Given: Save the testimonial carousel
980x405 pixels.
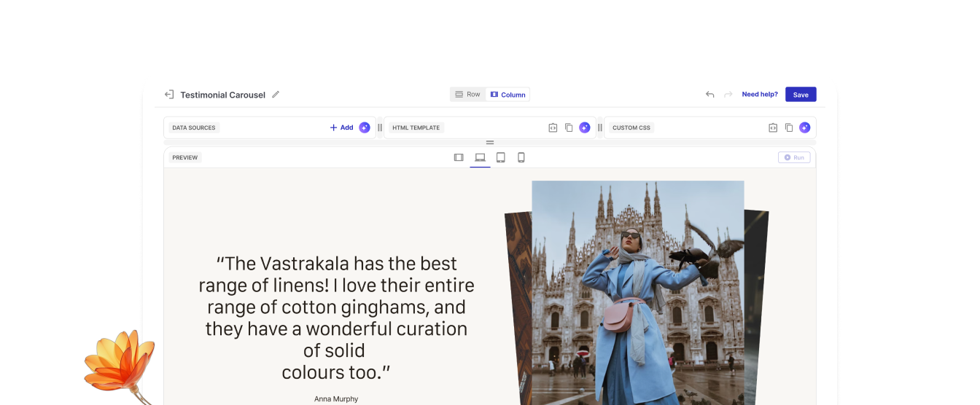Looking at the screenshot, I should pyautogui.click(x=801, y=95).
